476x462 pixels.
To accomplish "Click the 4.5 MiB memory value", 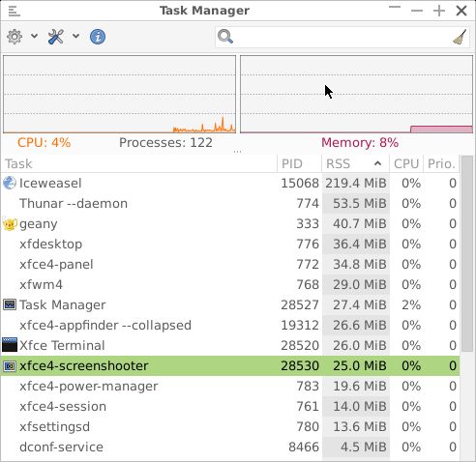I will [364, 447].
